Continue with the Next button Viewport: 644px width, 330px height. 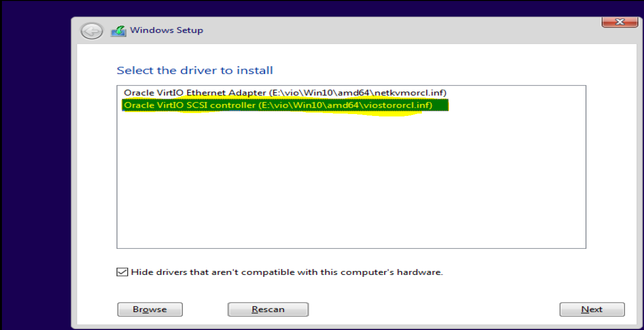[592, 309]
